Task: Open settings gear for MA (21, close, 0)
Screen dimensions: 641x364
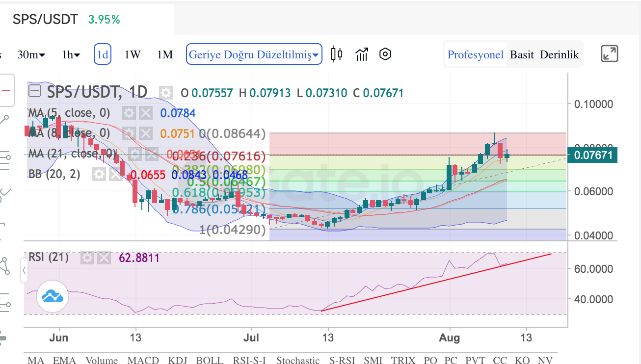Action: 134,154
